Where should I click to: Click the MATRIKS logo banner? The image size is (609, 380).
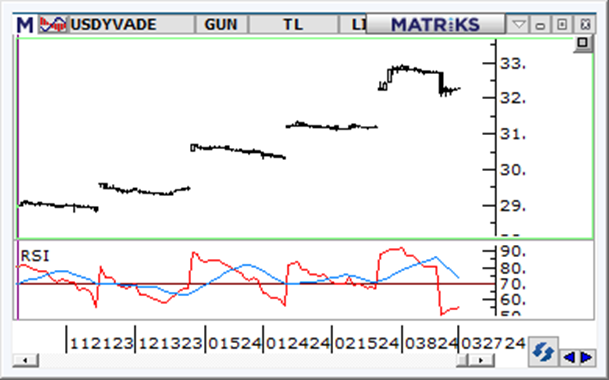[x=435, y=24]
